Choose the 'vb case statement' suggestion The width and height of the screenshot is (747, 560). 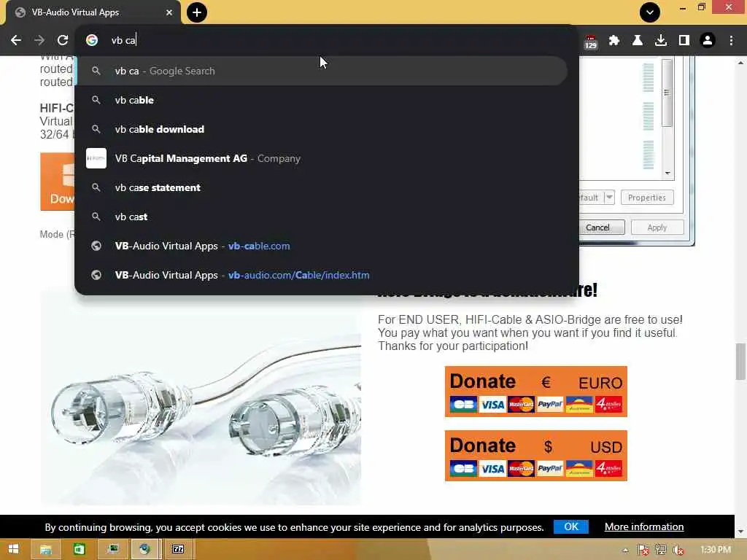[322, 187]
